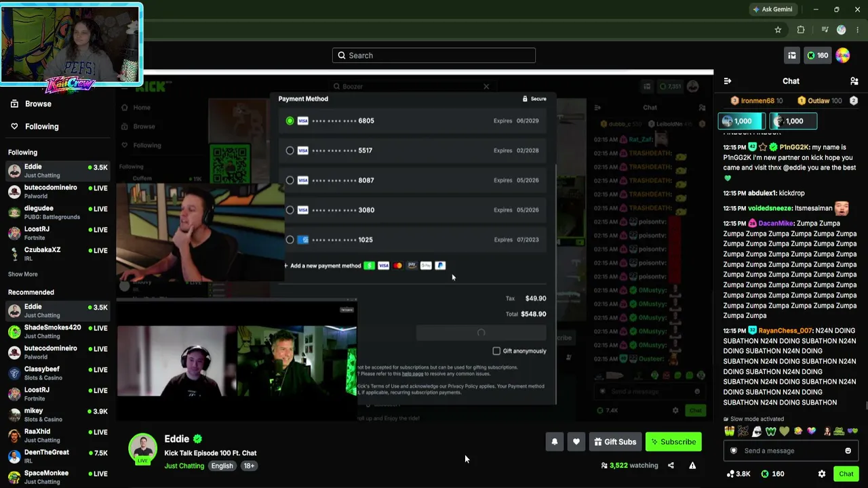Image resolution: width=868 pixels, height=488 pixels.
Task: Focus the Kick Search field
Action: [434, 56]
